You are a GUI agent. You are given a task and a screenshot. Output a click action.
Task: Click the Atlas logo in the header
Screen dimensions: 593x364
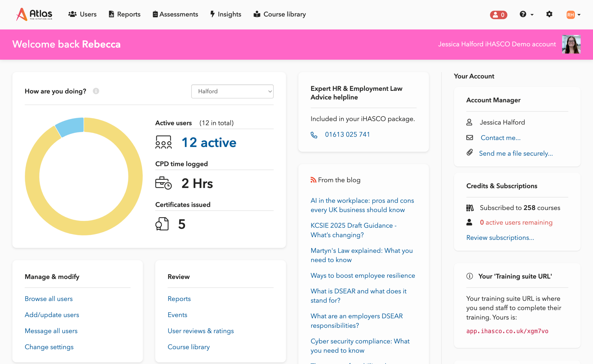tap(34, 14)
